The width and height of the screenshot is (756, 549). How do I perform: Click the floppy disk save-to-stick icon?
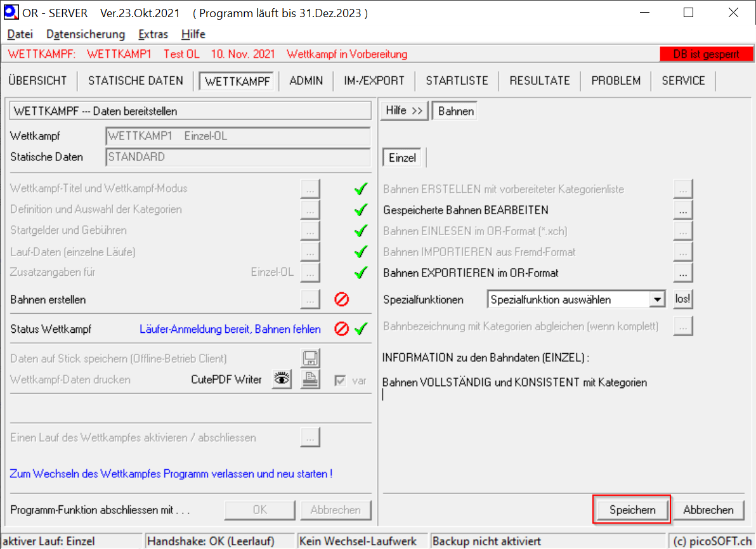[310, 359]
